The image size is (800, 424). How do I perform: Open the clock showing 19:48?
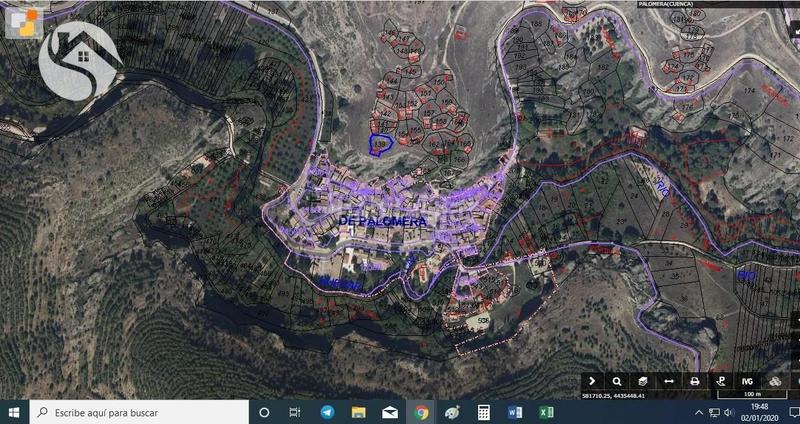[x=760, y=412]
